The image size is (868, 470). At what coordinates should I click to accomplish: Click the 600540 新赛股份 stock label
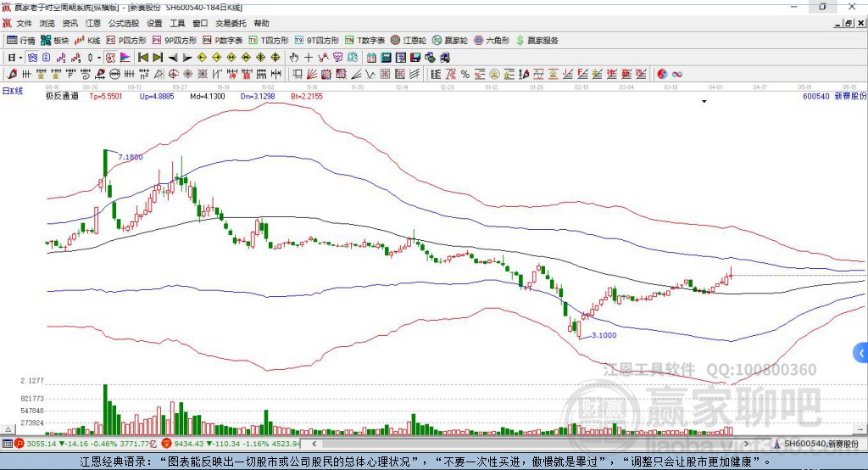[834, 96]
